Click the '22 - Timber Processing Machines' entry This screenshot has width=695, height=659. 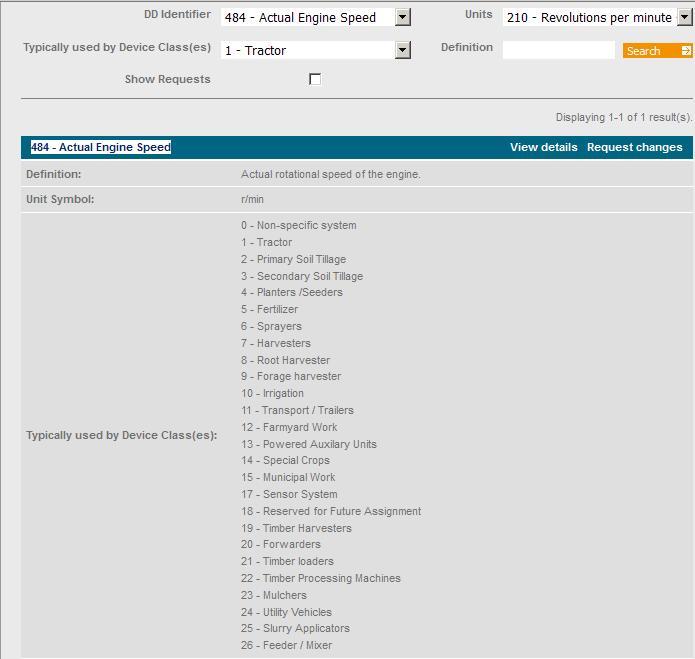[x=320, y=578]
